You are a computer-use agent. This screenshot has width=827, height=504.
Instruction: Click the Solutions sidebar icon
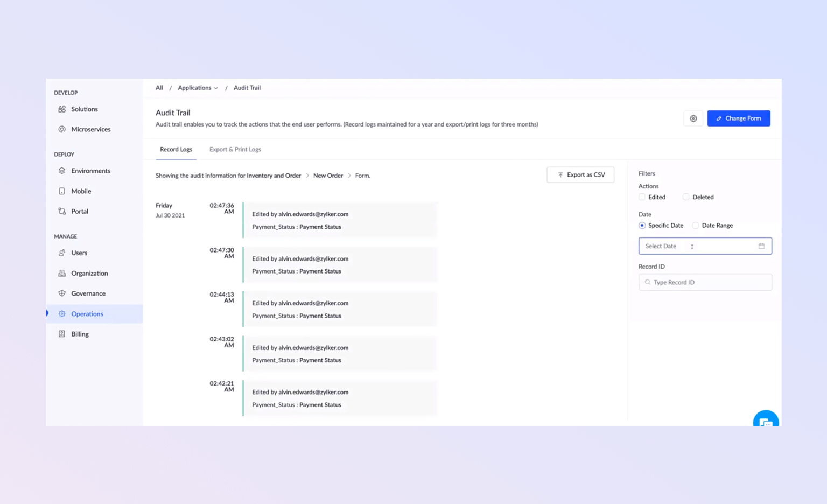coord(62,109)
